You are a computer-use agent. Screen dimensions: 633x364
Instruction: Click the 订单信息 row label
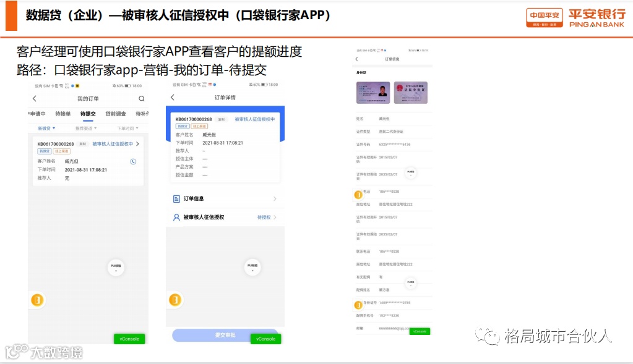194,199
